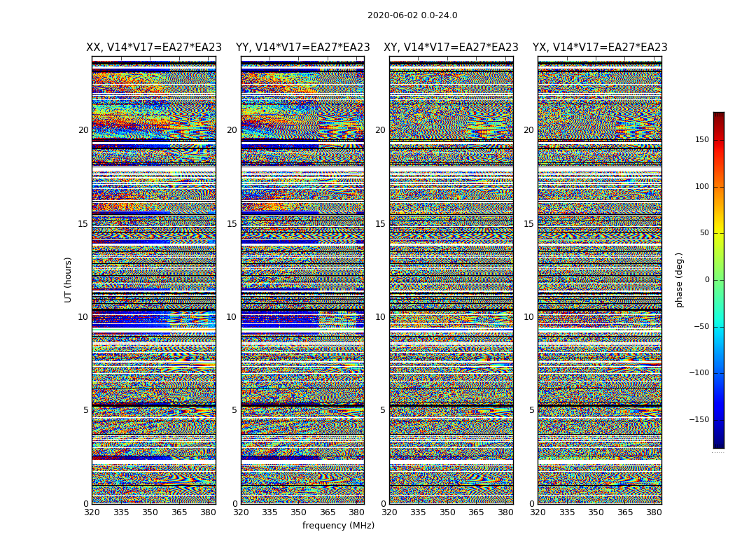Click inside the YX phase waterfall plot
735x560 pixels.
click(x=600, y=280)
